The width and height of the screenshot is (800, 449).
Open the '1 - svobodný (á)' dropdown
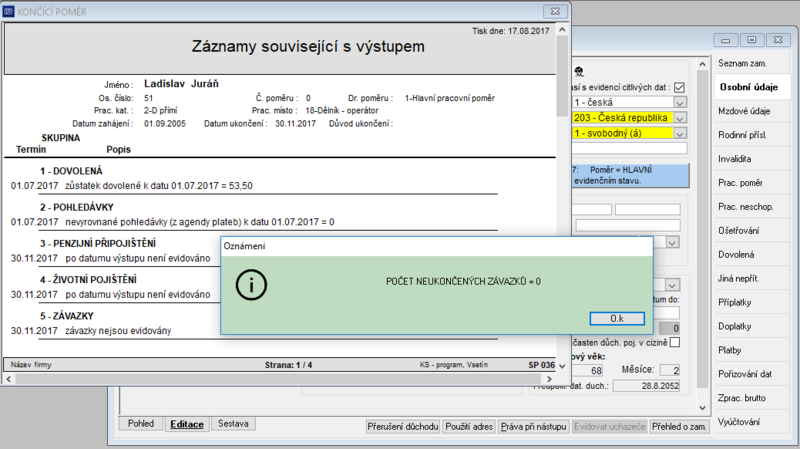click(x=680, y=133)
